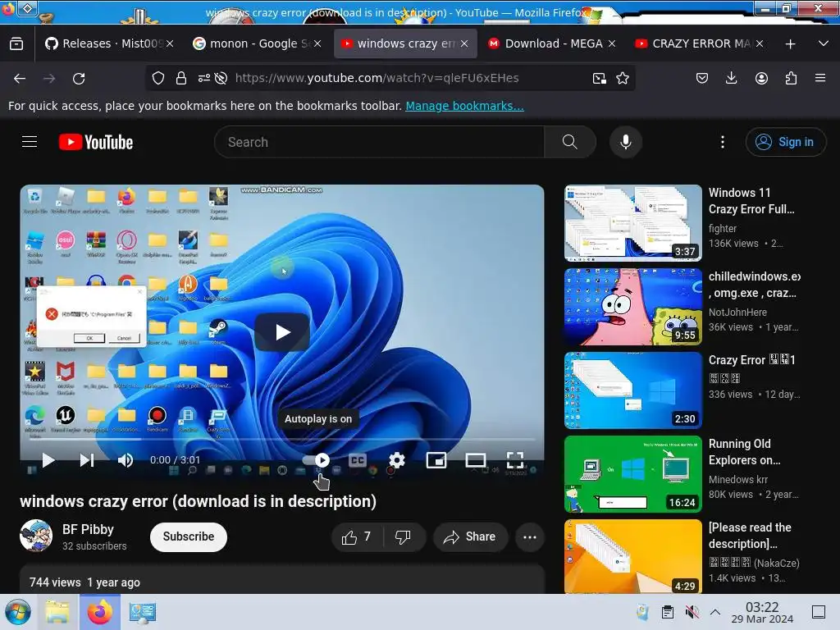Open Windows Start menu orb
840x630 pixels.
[18, 612]
